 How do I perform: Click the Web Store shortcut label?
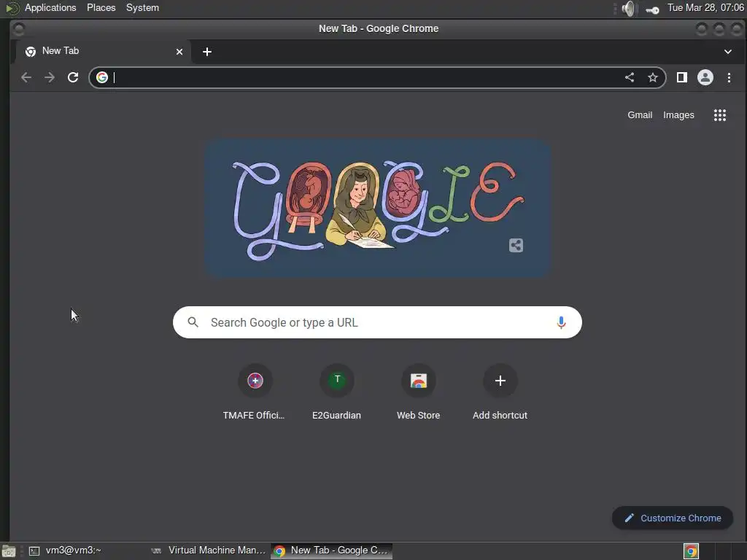click(418, 415)
